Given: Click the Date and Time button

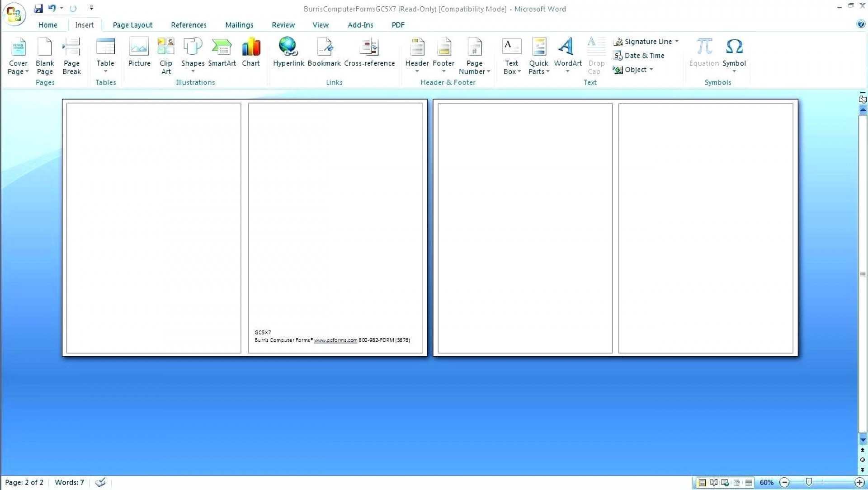Looking at the screenshot, I should 644,56.
